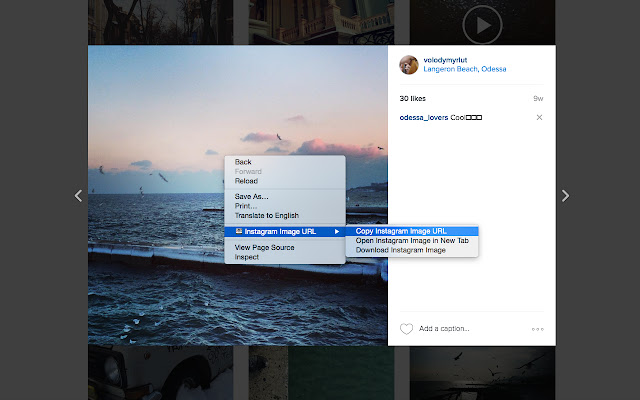The image size is (640, 400).
Task: Click Print... in the context menu
Action: [x=246, y=206]
